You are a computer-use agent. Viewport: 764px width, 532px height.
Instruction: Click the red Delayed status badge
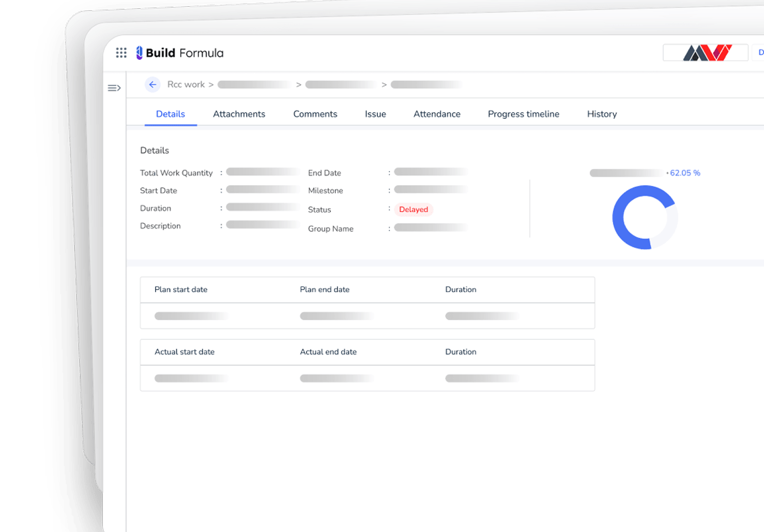coord(414,210)
